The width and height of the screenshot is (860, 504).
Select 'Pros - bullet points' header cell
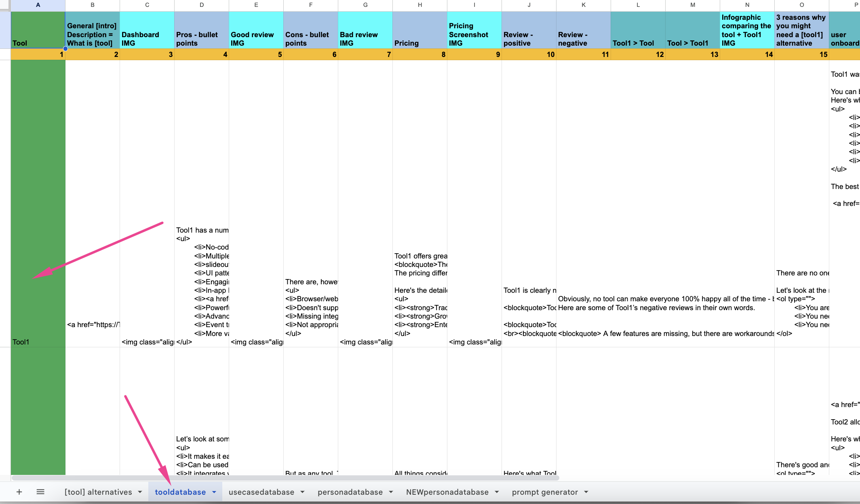(x=202, y=30)
